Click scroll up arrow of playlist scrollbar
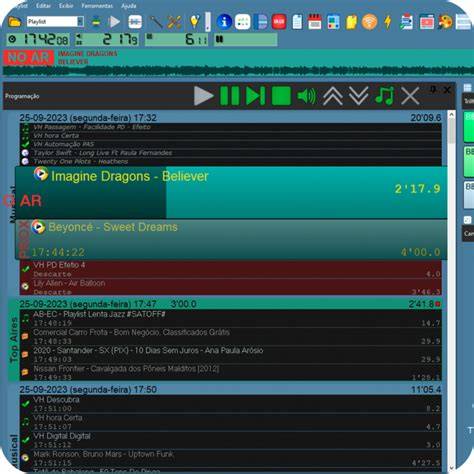Viewport: 474px width, 474px height. pyautogui.click(x=452, y=115)
